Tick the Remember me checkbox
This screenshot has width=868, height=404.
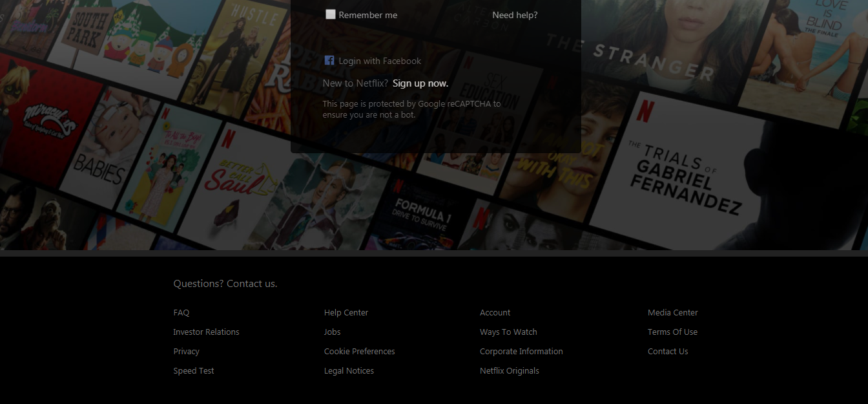click(331, 14)
